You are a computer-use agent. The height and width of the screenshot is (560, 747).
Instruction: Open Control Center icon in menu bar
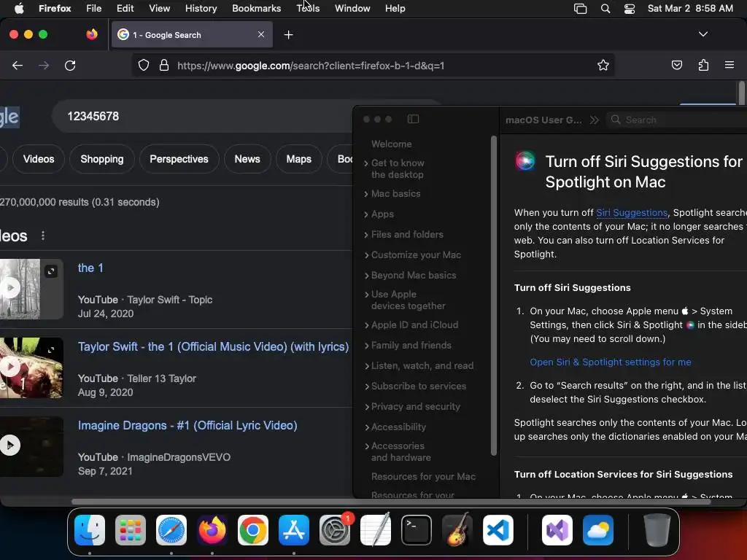630,9
